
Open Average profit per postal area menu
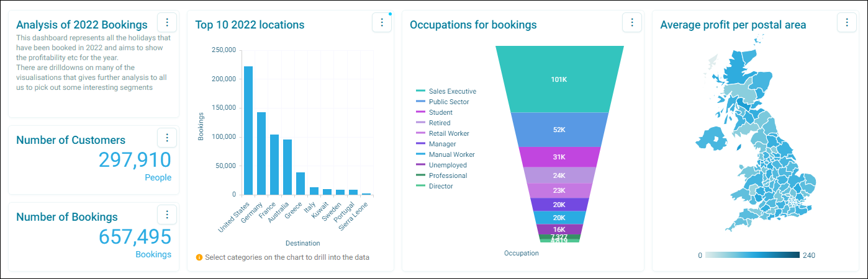click(847, 22)
